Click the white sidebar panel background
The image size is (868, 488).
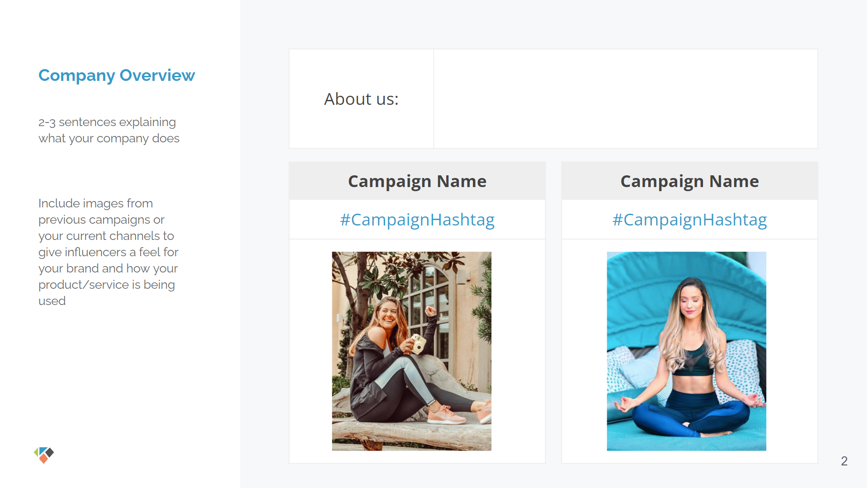(120, 361)
